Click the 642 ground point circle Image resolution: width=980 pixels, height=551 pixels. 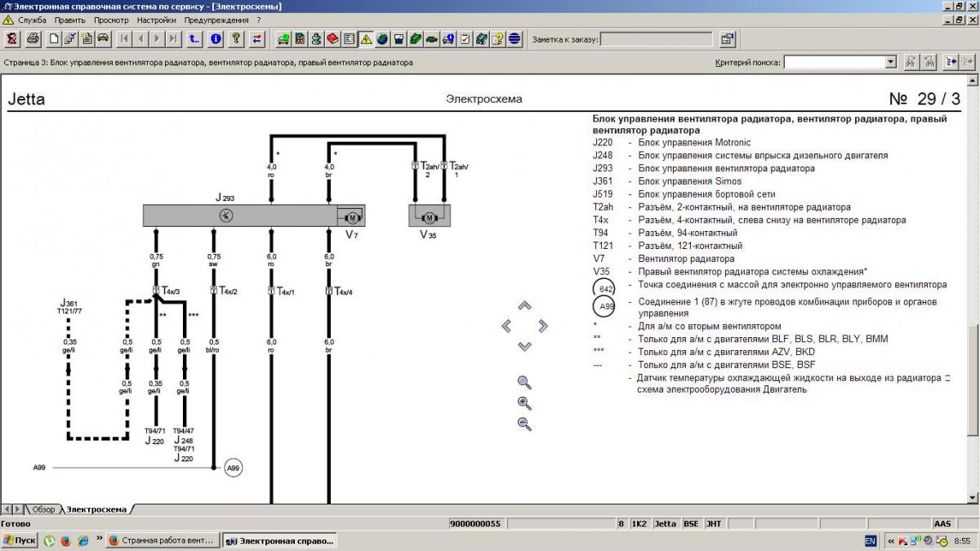(605, 289)
